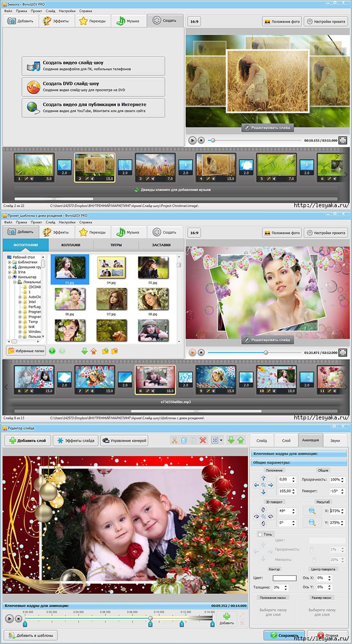The image size is (352, 644).
Task: Switch to the Звуки tab in slide editor
Action: pos(335,440)
